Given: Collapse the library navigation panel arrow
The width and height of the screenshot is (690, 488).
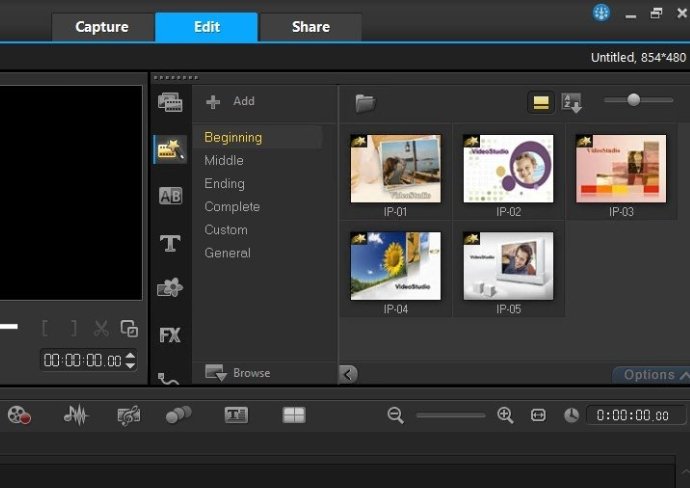Looking at the screenshot, I should (x=348, y=374).
